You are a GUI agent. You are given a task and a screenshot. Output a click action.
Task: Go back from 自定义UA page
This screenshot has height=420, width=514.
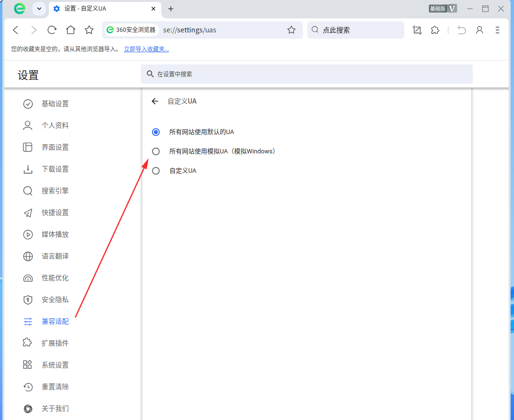(x=155, y=101)
